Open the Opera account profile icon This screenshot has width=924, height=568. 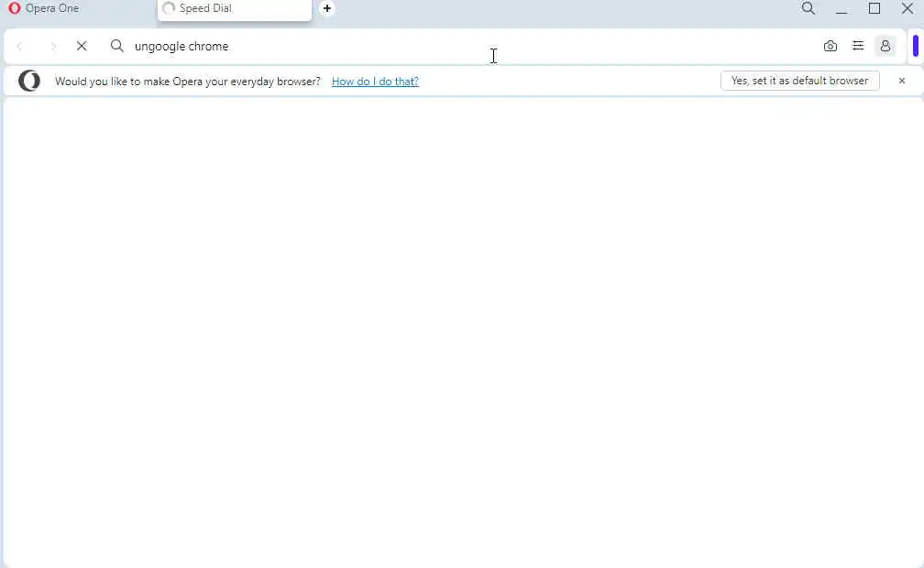point(885,46)
